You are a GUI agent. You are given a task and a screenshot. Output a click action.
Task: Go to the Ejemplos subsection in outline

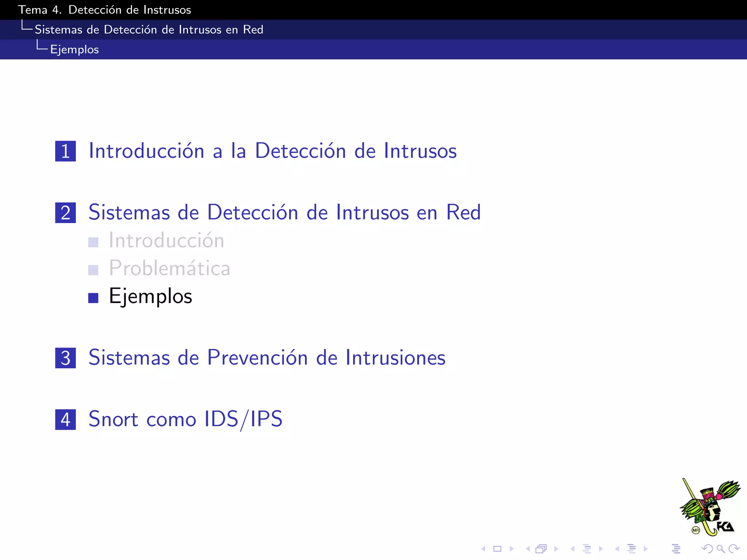(150, 296)
